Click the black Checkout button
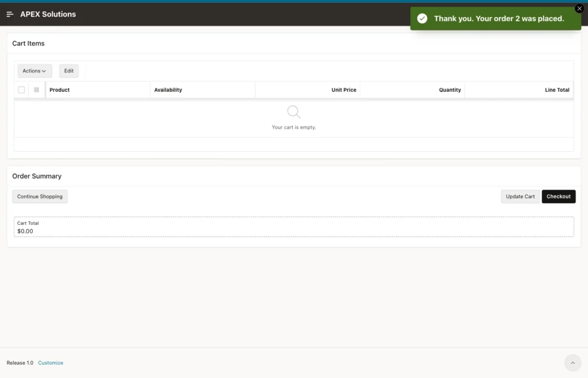The height and width of the screenshot is (378, 588). click(558, 196)
